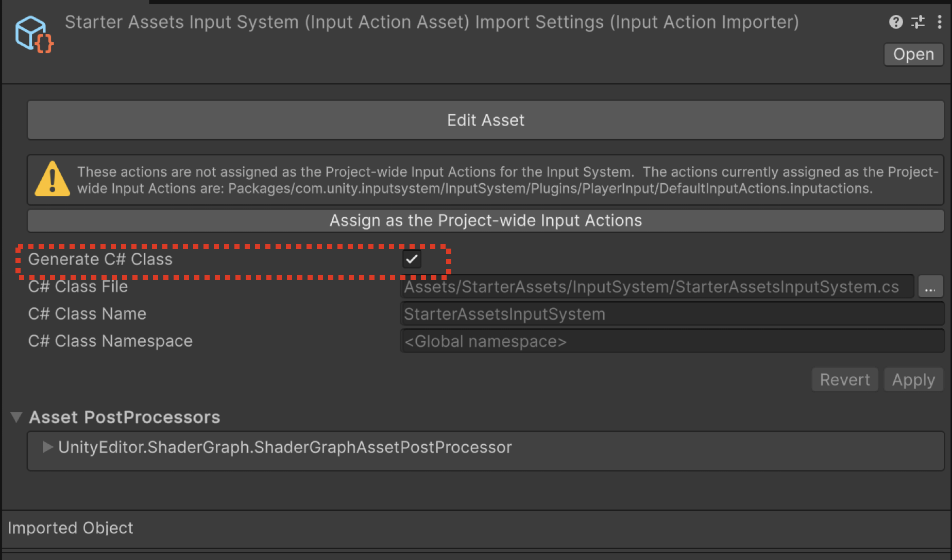Toggle the Generate C# Class checkbox
The width and height of the screenshot is (952, 560).
tap(412, 259)
